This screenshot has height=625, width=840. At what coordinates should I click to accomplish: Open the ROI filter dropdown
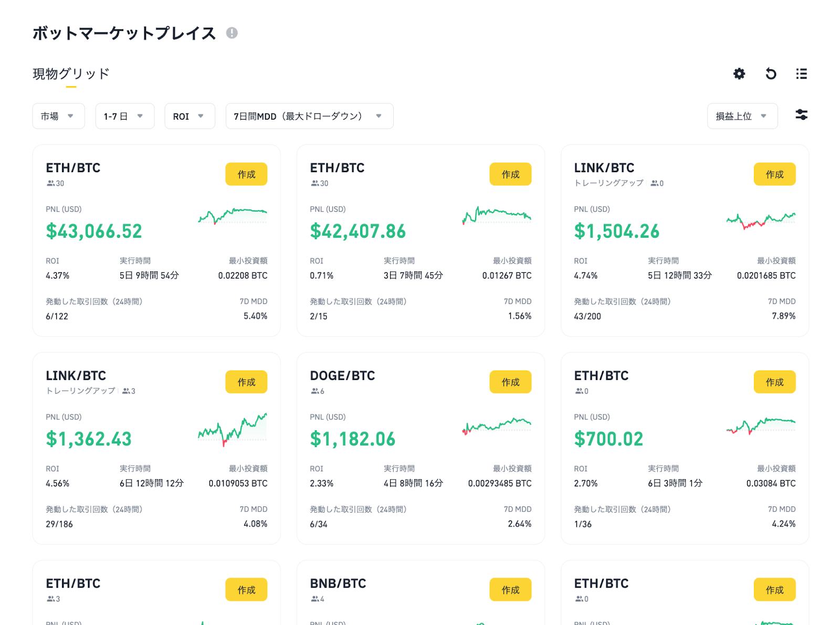click(x=190, y=116)
